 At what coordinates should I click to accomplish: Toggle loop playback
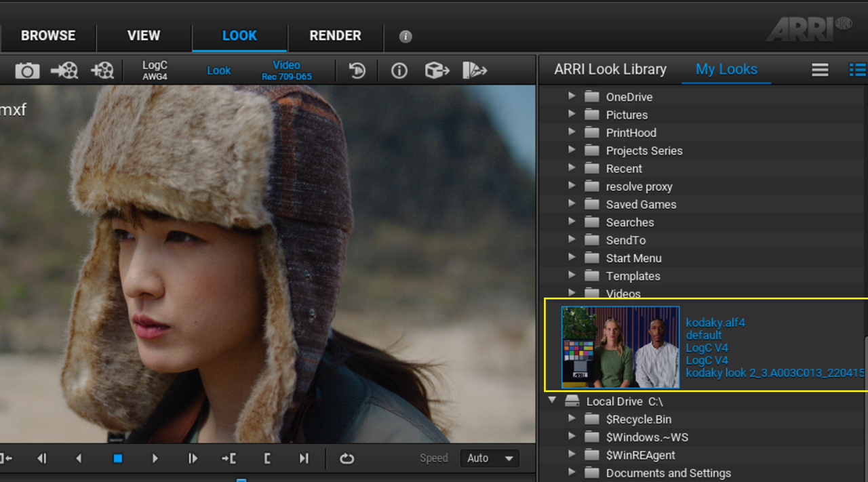point(347,458)
